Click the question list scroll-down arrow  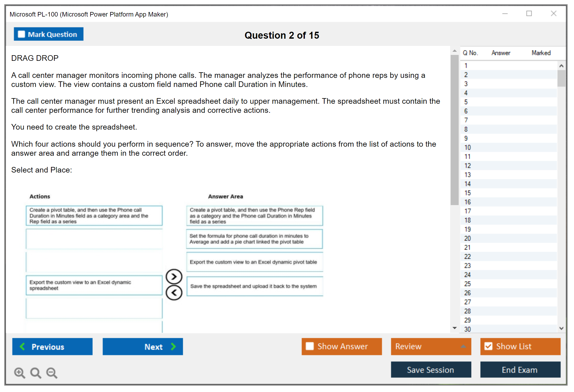[561, 328]
